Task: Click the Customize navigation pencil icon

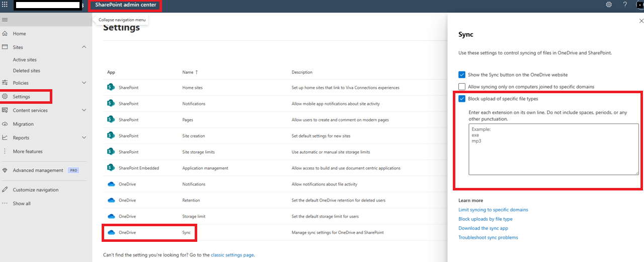Action: [x=5, y=190]
